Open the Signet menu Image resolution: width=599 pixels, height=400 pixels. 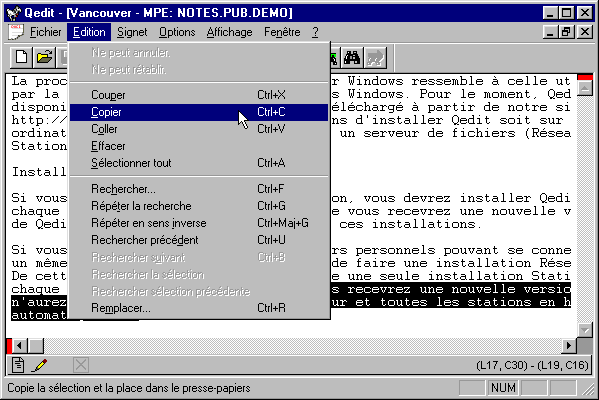[x=132, y=32]
